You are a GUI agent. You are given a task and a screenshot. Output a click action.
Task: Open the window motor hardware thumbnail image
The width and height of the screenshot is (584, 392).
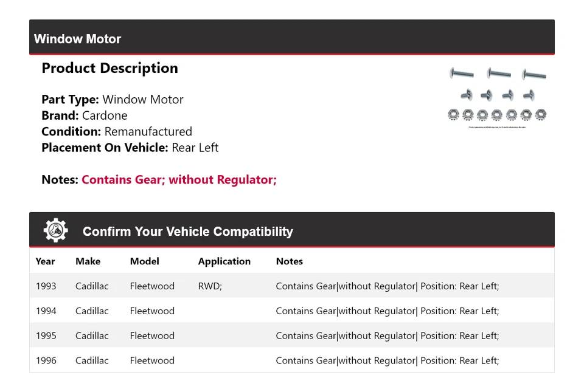497,97
